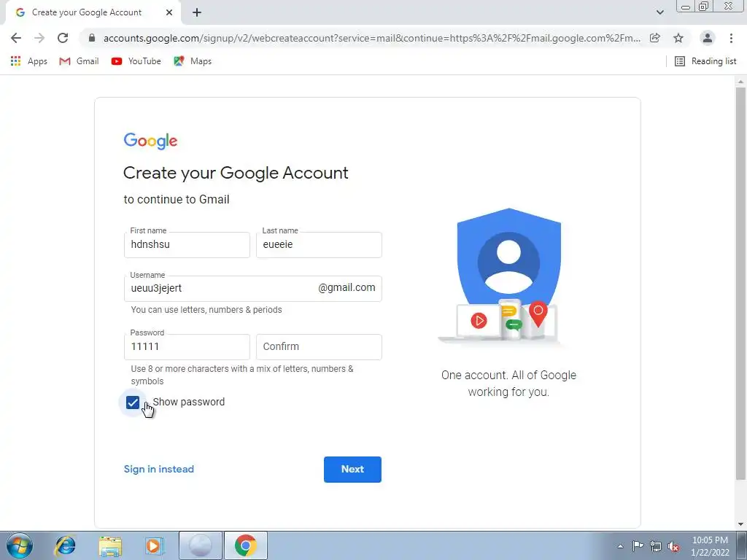Click the First name field

(187, 245)
